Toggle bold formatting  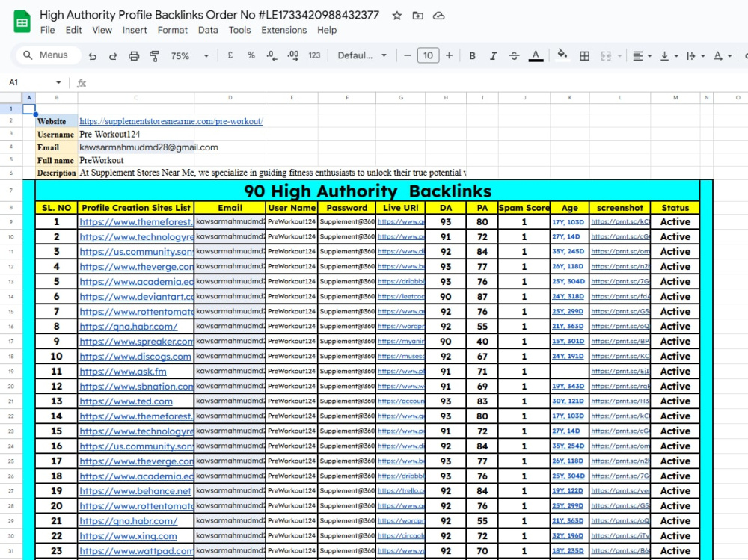point(472,56)
